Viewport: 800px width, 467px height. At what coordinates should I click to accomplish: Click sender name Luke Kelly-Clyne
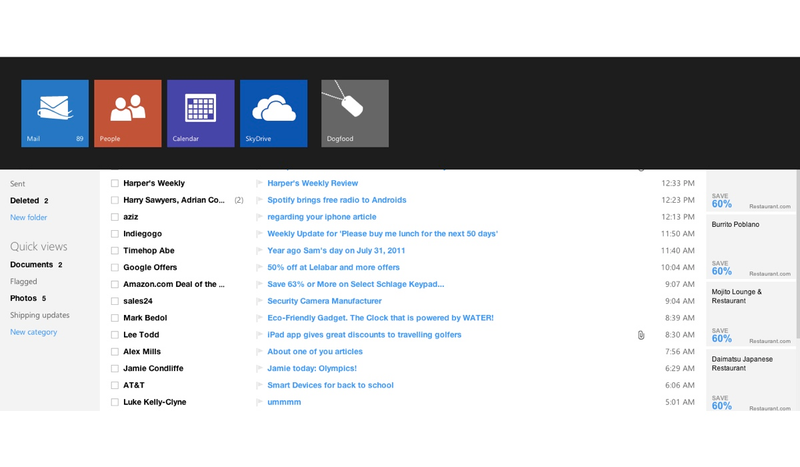(x=155, y=402)
